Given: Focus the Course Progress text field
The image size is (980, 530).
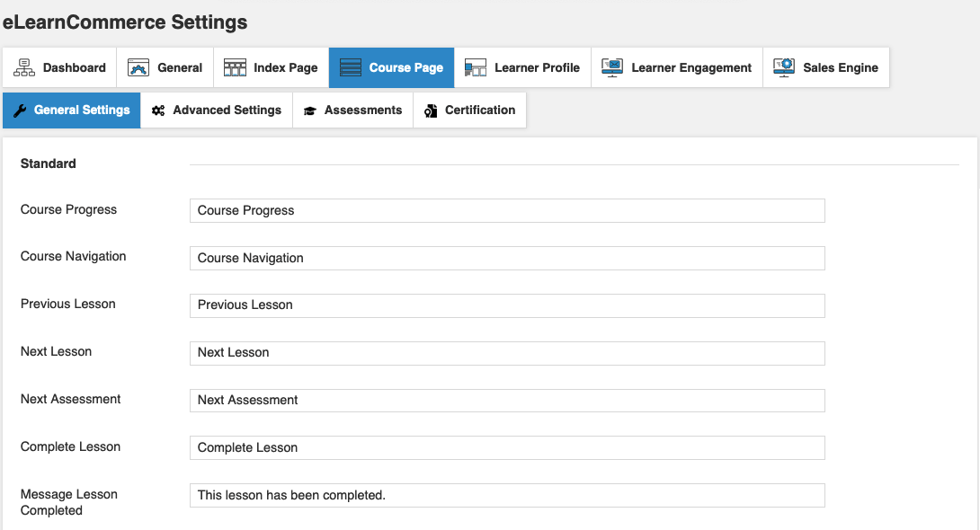Looking at the screenshot, I should [507, 210].
